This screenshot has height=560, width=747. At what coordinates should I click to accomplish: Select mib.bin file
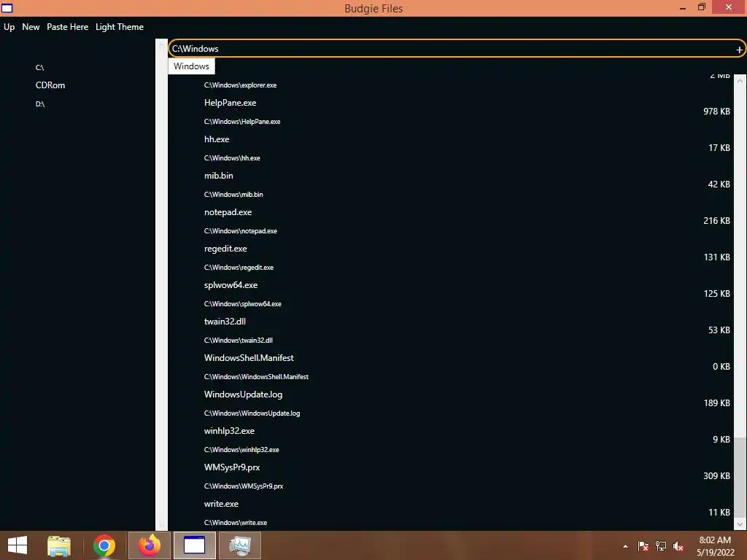pos(219,176)
